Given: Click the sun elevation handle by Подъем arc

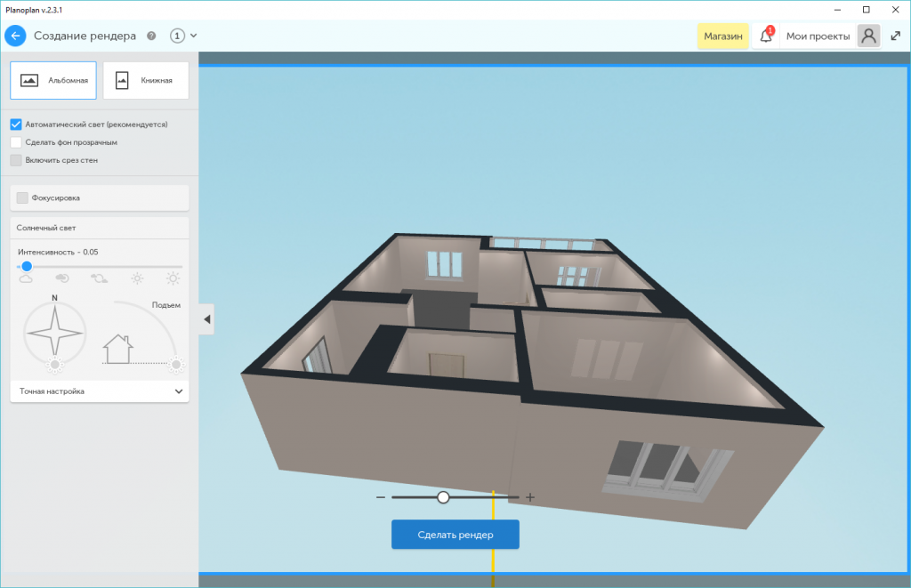Looking at the screenshot, I should 176,365.
